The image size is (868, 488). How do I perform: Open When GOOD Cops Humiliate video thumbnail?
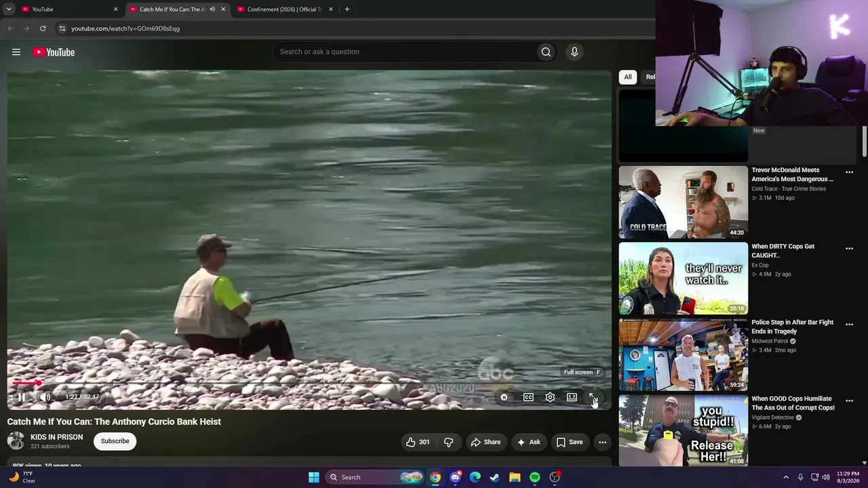coord(683,430)
